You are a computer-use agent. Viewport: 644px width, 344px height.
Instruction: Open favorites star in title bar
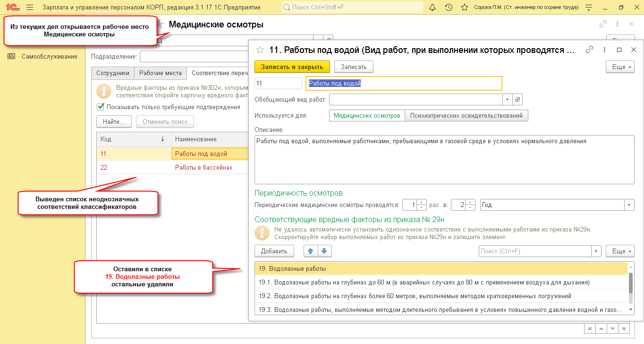(x=465, y=8)
